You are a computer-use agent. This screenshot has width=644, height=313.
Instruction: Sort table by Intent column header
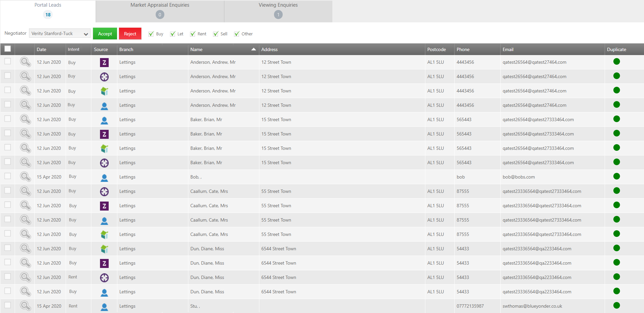pos(74,49)
